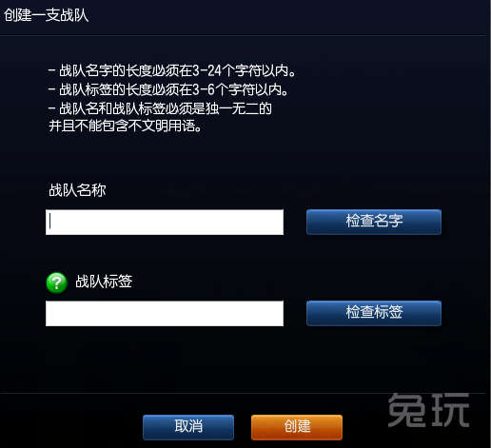The width and height of the screenshot is (491, 448).
Task: Click the 创建一支战队 dialog title
Action: pyautogui.click(x=46, y=15)
